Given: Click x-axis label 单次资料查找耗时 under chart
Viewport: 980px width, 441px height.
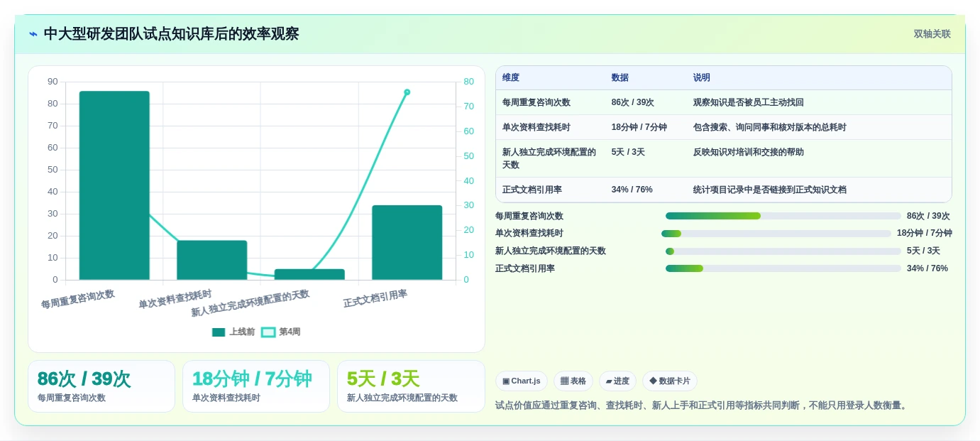Looking at the screenshot, I should pyautogui.click(x=175, y=299).
